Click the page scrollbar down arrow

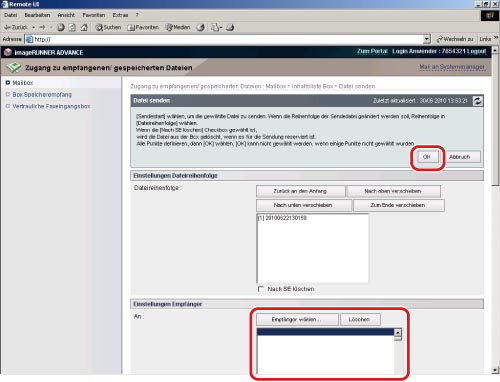click(x=495, y=370)
